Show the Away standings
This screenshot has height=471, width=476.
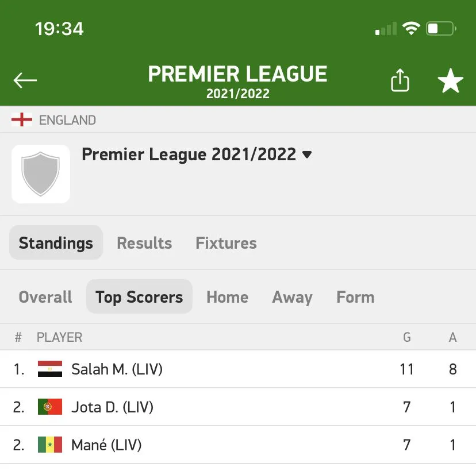[292, 297]
